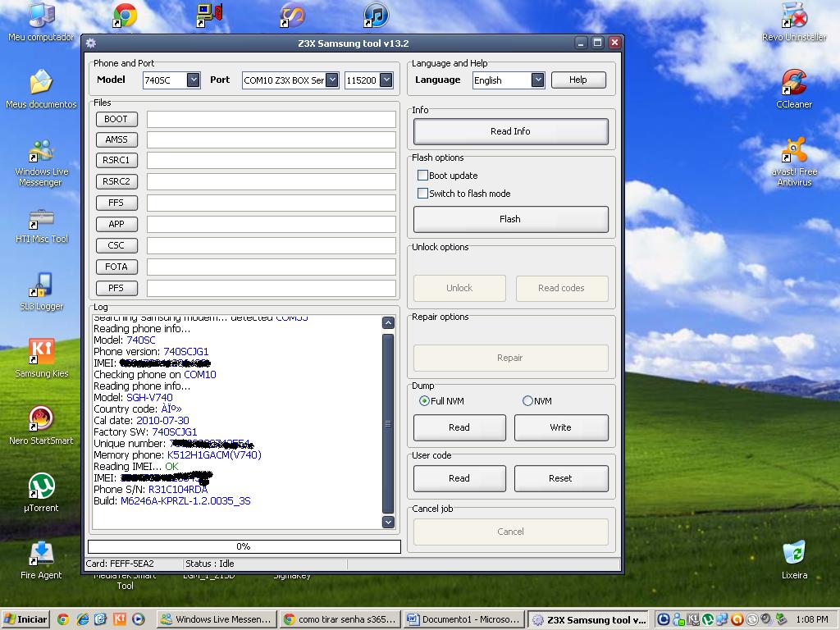The image size is (840, 630).
Task: Click the FOTA file select button
Action: click(116, 267)
